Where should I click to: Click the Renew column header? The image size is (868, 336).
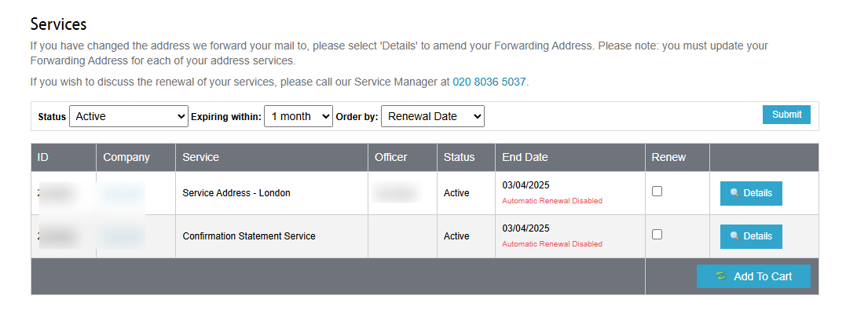click(x=668, y=157)
